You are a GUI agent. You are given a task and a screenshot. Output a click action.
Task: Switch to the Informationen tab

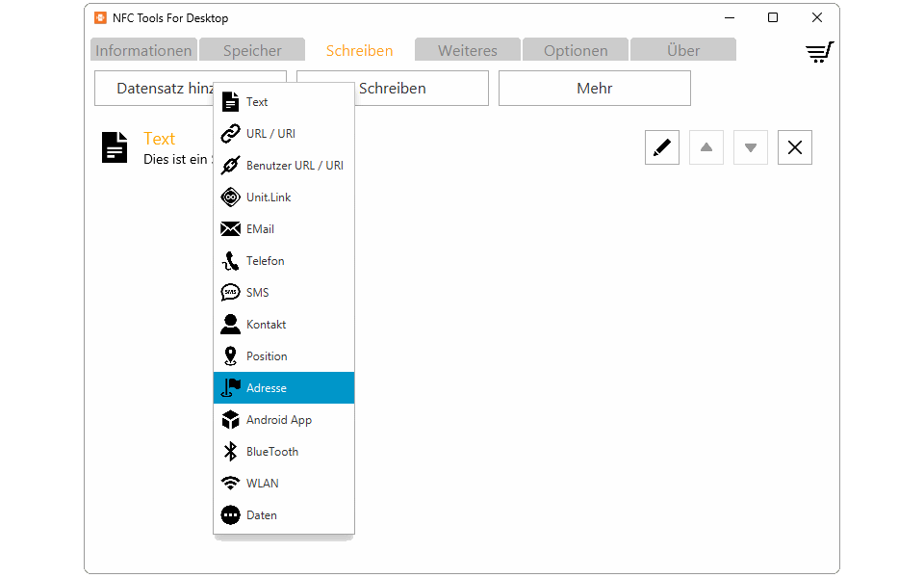tap(143, 51)
